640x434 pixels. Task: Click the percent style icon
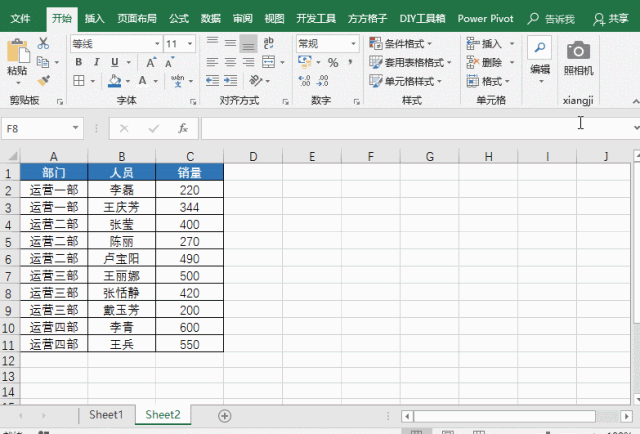(333, 62)
